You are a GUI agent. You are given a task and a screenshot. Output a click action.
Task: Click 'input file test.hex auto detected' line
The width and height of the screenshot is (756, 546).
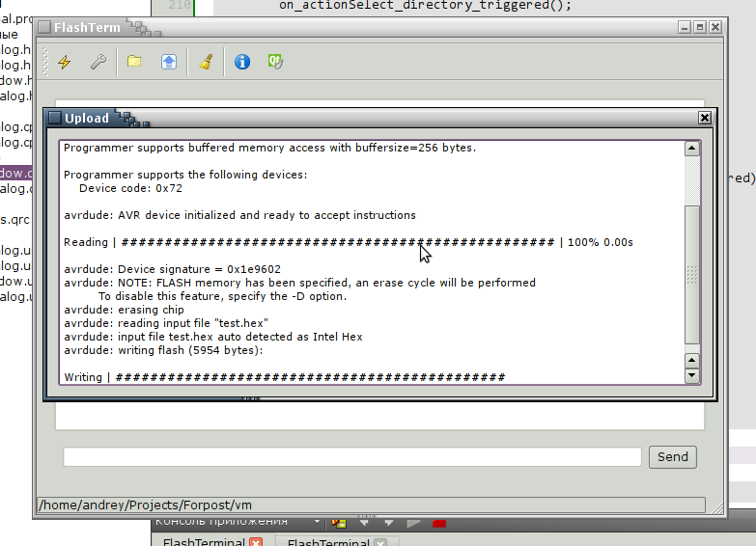click(213, 337)
